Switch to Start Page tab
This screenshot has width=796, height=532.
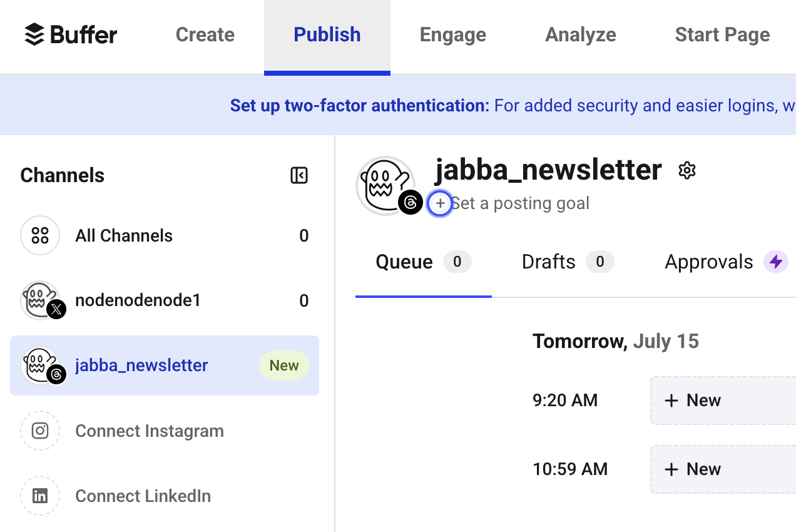[x=723, y=34]
